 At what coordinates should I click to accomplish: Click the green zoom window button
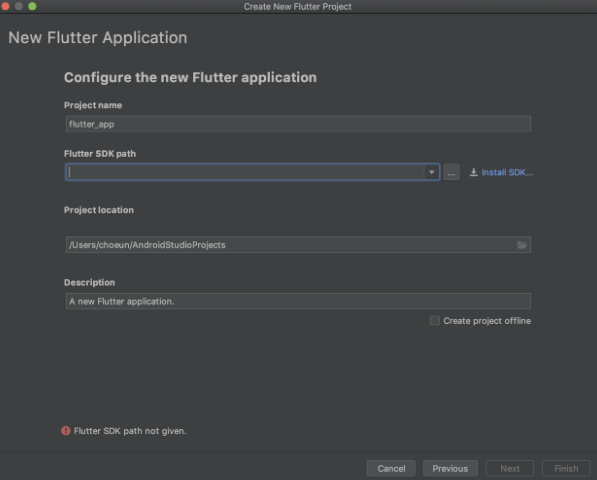[32, 6]
